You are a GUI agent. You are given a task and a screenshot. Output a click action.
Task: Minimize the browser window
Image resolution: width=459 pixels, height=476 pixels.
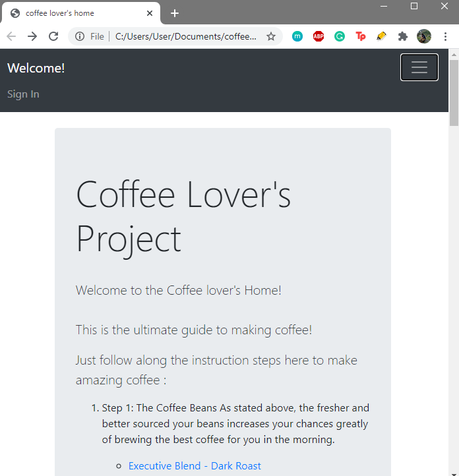click(x=384, y=6)
